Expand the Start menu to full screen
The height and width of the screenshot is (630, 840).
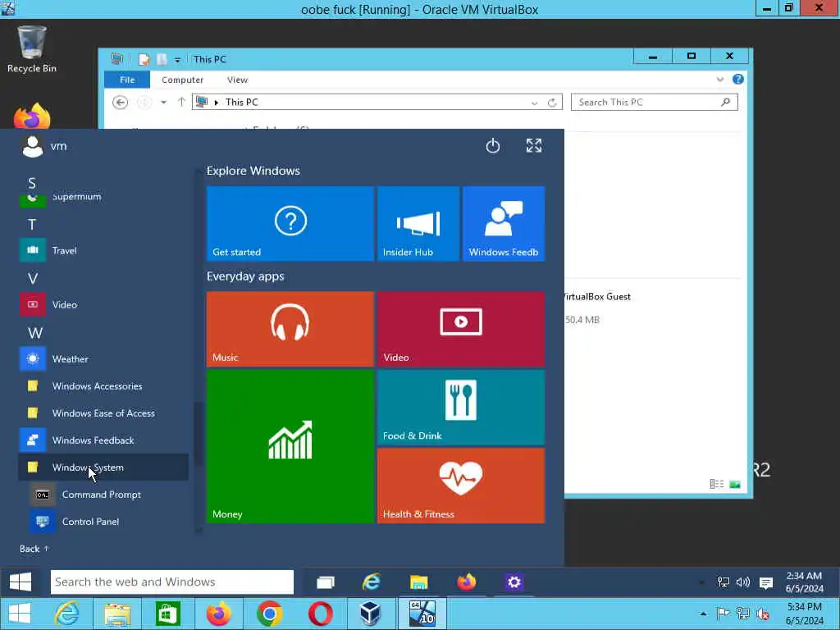[x=534, y=146]
